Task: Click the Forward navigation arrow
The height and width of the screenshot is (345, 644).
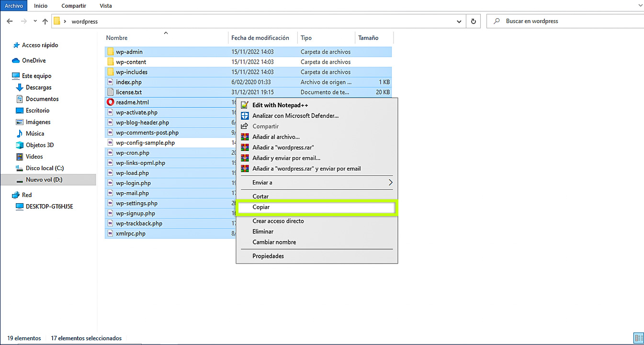Action: coord(24,21)
